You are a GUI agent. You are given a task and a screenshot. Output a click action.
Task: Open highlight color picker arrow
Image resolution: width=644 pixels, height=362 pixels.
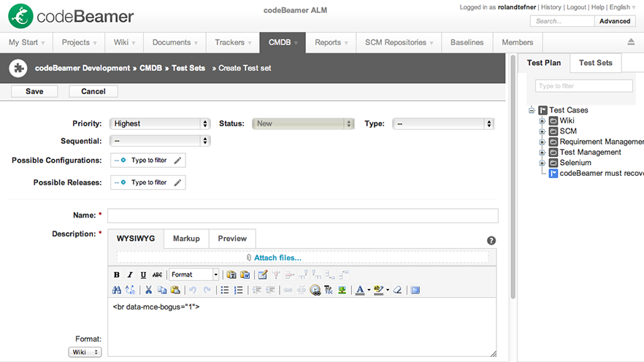click(x=387, y=290)
